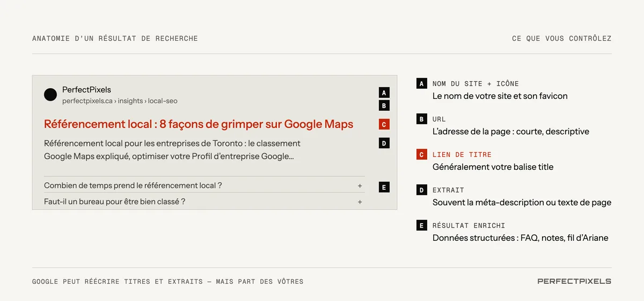Click 'Généralement votre balise title'
The height and width of the screenshot is (301, 644).
(x=493, y=167)
